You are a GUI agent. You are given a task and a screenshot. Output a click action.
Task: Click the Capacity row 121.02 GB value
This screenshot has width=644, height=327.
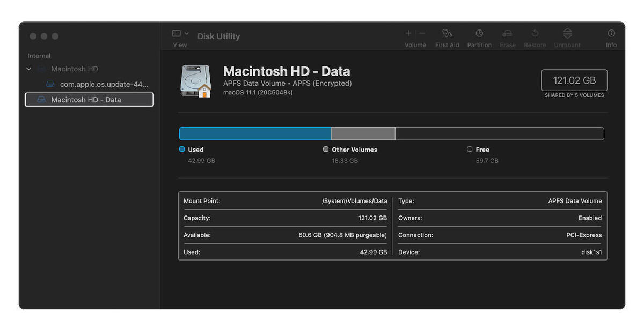[372, 218]
